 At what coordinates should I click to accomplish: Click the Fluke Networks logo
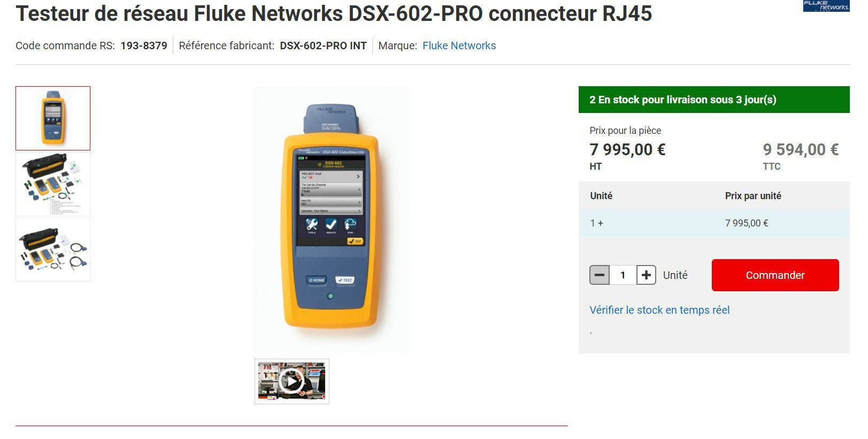point(826,6)
